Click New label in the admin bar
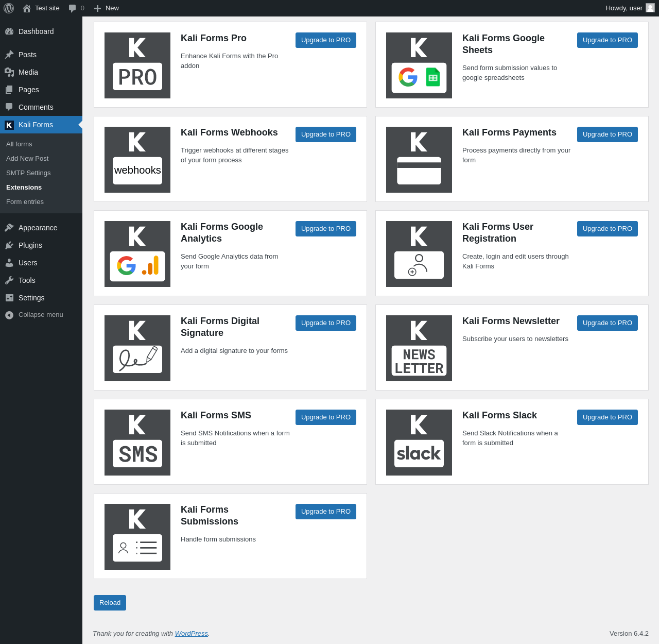Image resolution: width=659 pixels, height=644 pixels. click(112, 8)
